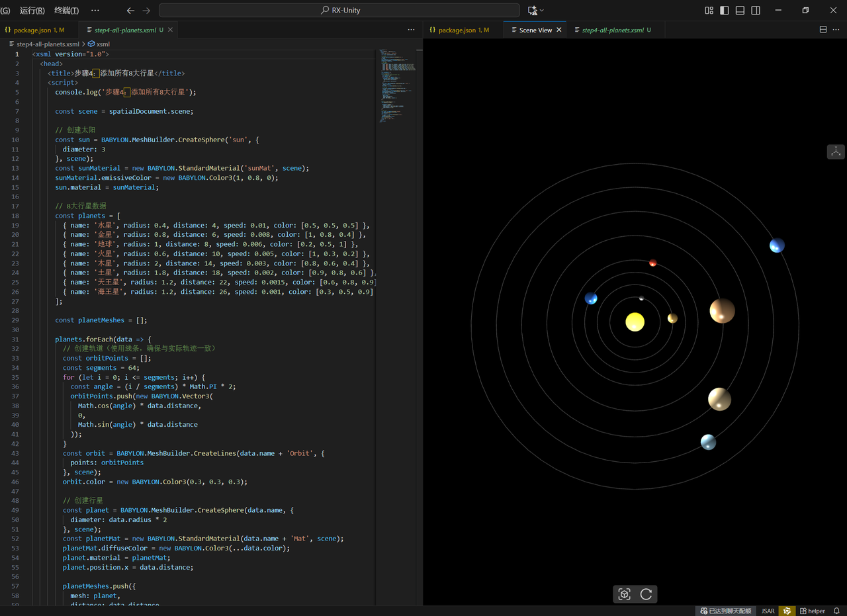
Task: Open the Copilot chat icon in title bar
Action: click(533, 11)
